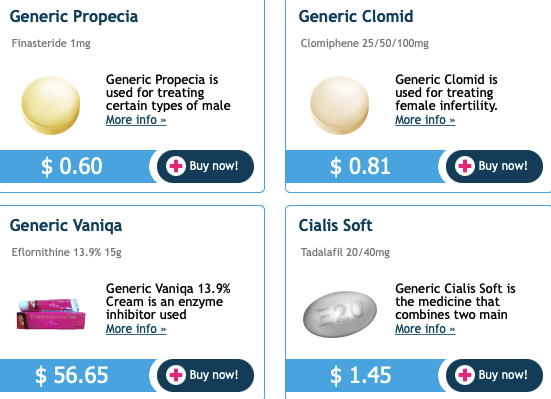Click Buy now for Cialis Soft
Viewport: 551px width, 399px height.
coord(494,375)
